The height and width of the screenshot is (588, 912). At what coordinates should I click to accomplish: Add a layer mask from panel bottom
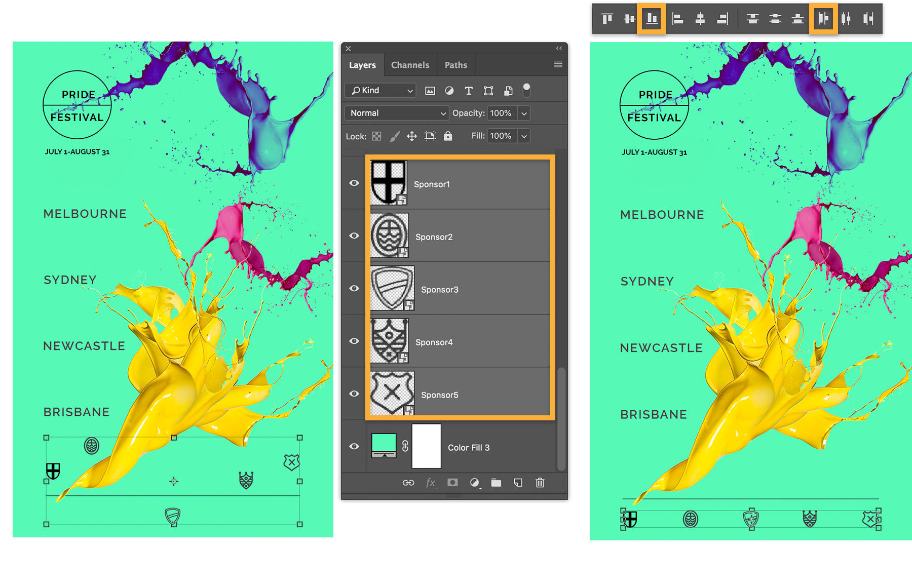point(452,483)
